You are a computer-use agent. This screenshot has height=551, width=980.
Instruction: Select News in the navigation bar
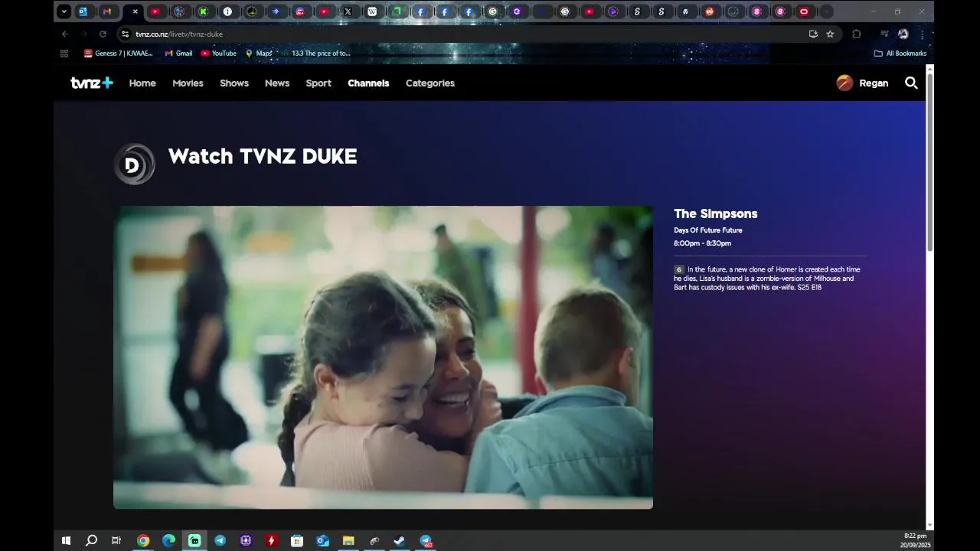pyautogui.click(x=277, y=83)
